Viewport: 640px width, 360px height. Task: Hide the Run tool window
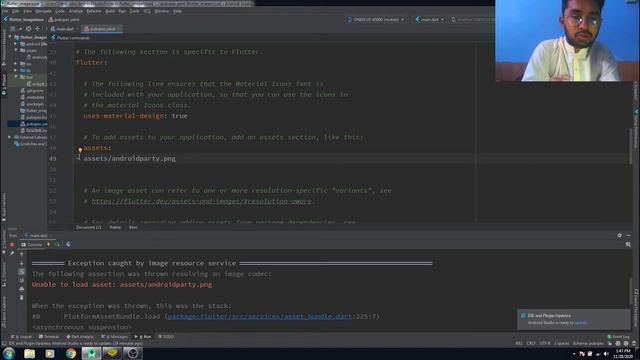(x=628, y=236)
